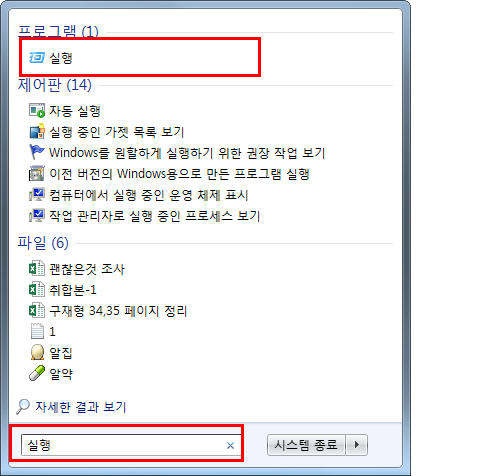Open the 실행 program icon
491x476 pixels.
tap(36, 58)
